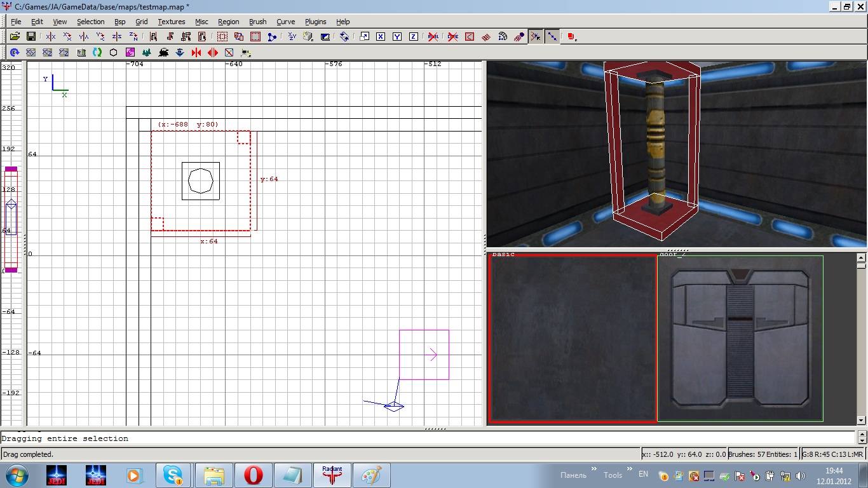Open the File menu

point(16,22)
